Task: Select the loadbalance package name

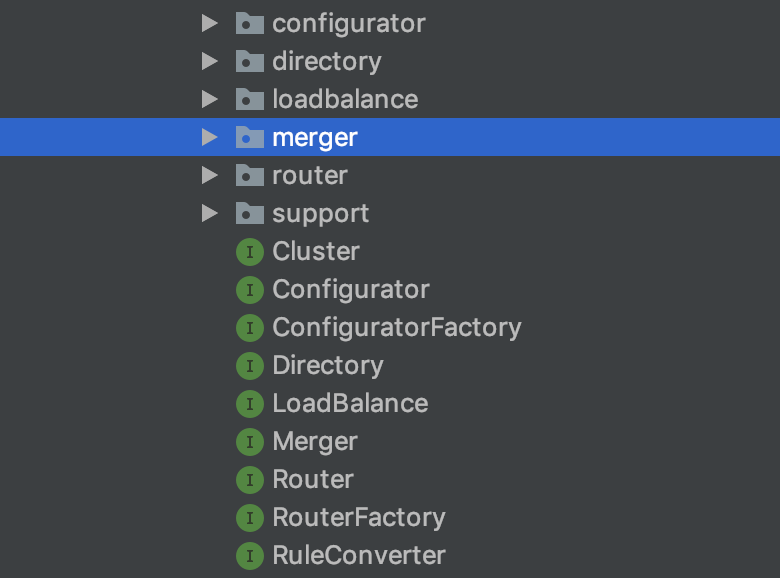Action: pyautogui.click(x=345, y=99)
